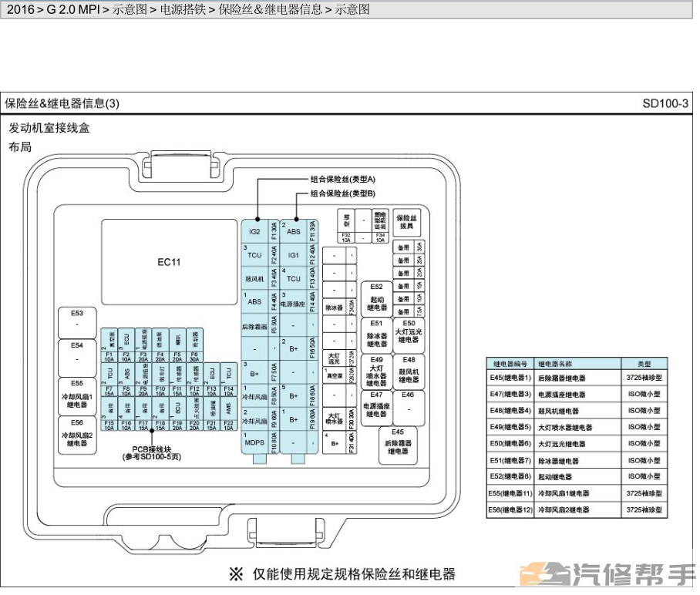Open 保险丝&继电器信息 breadcrumb link
The image size is (700, 595).
pos(270,9)
